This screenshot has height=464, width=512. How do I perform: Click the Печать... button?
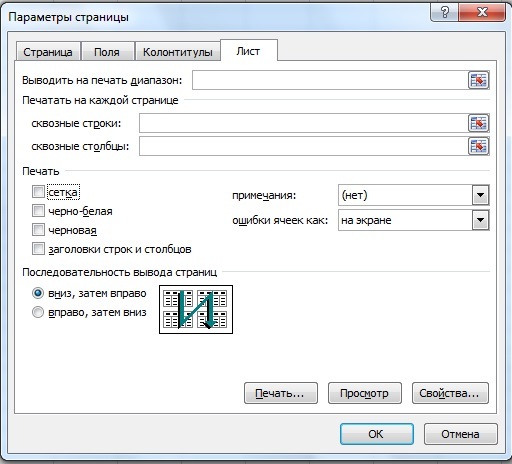[281, 393]
